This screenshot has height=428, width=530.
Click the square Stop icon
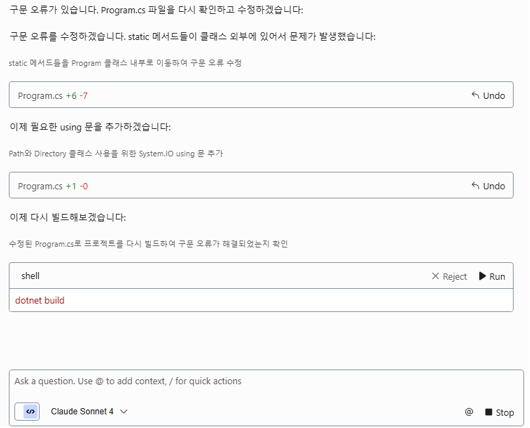pyautogui.click(x=488, y=412)
